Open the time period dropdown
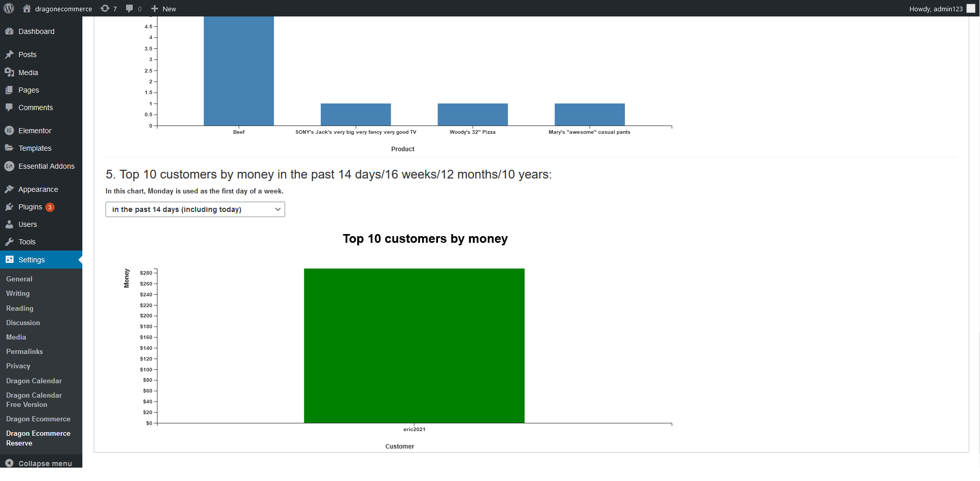The width and height of the screenshot is (980, 481). pyautogui.click(x=195, y=209)
